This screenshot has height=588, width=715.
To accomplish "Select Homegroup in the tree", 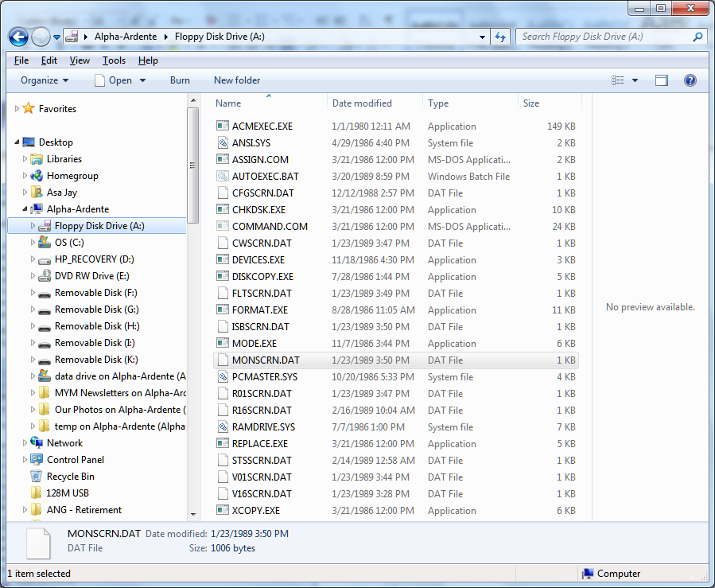I will [x=72, y=176].
